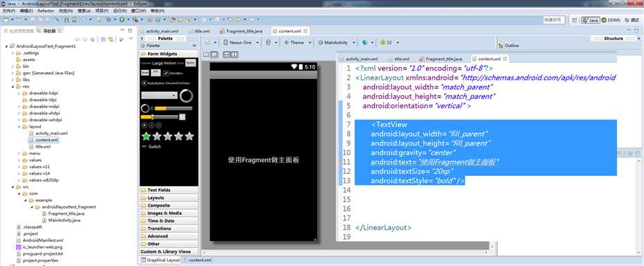Click the zoom fit height icon
Image resolution: width=644 pixels, height=266 pixels.
(235, 55)
